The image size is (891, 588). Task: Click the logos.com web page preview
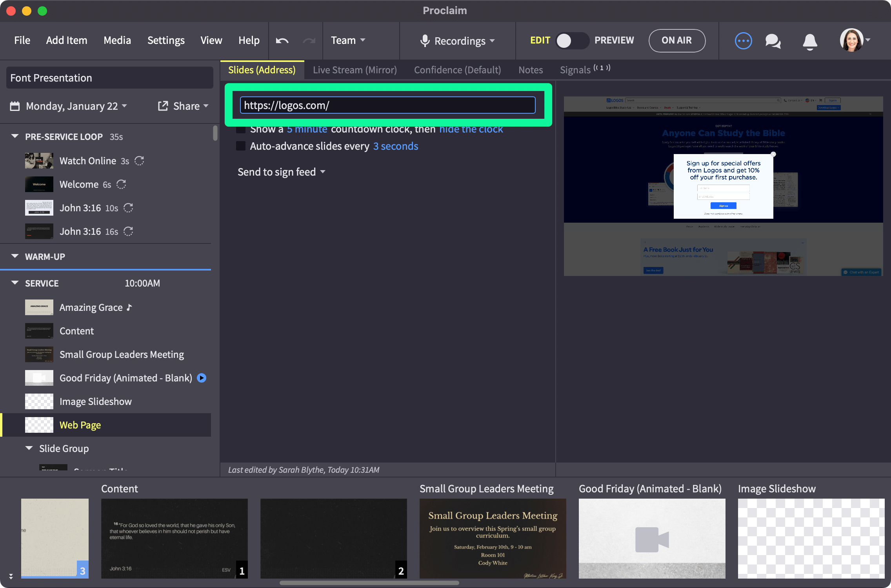[724, 186]
